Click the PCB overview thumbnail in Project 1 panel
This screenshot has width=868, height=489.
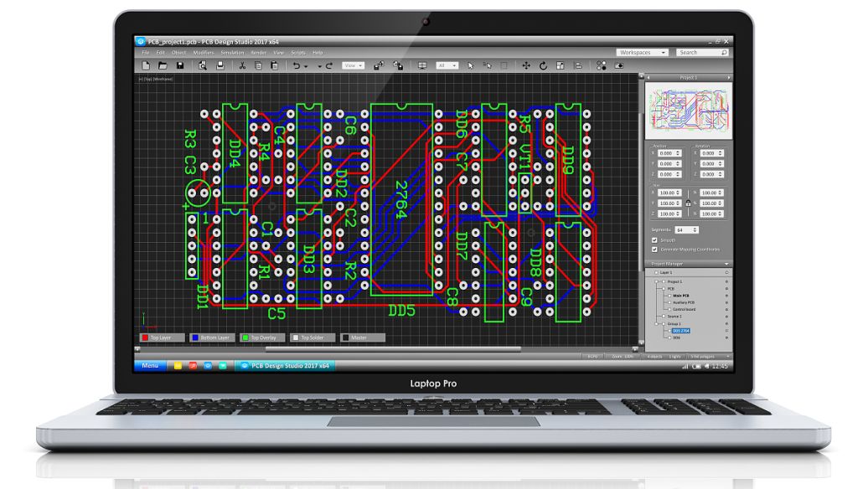pos(689,111)
